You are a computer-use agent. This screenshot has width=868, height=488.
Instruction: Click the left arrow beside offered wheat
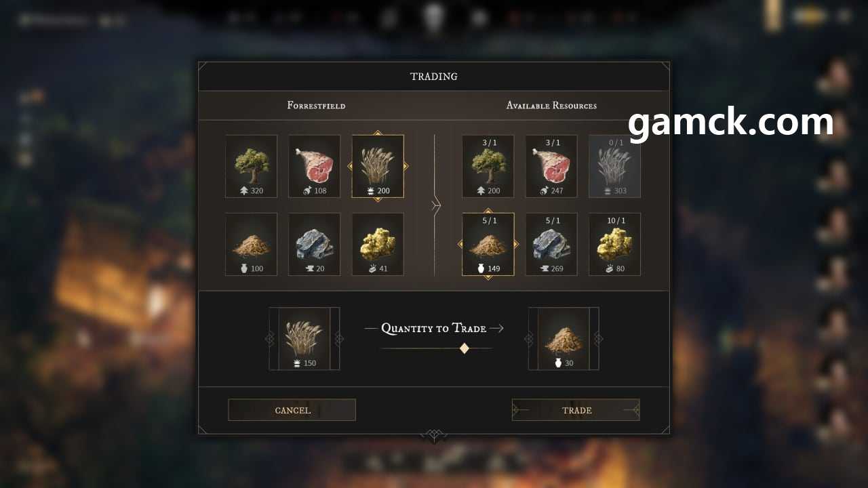pos(269,339)
